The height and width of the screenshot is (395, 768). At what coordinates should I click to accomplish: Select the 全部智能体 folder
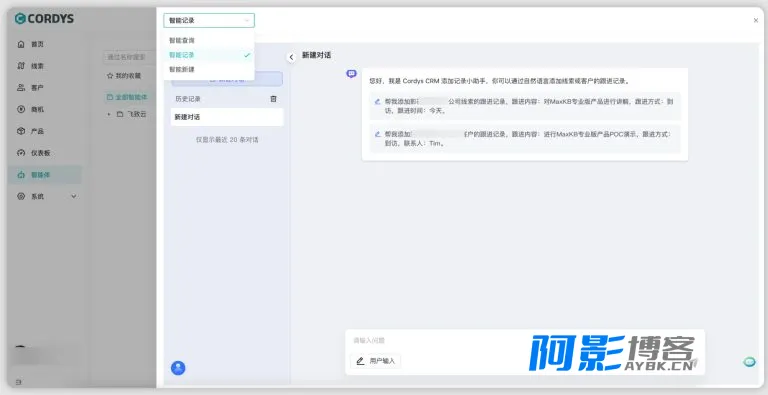127,97
